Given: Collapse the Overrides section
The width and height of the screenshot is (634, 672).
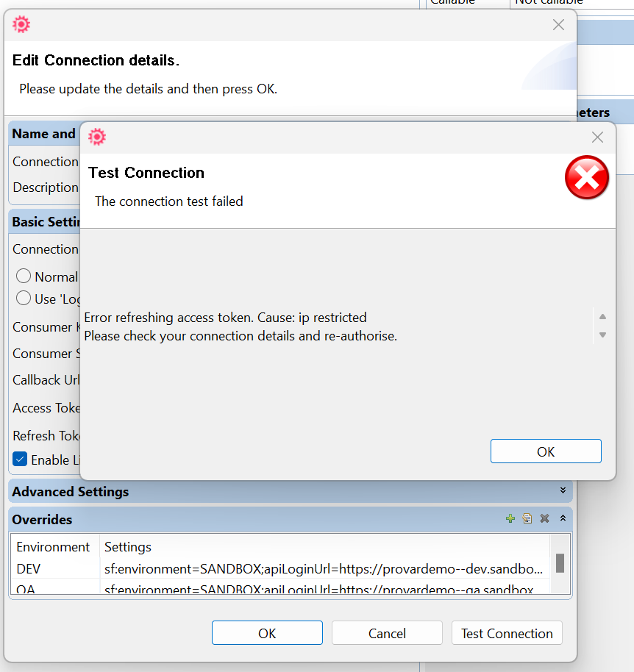Looking at the screenshot, I should point(563,519).
